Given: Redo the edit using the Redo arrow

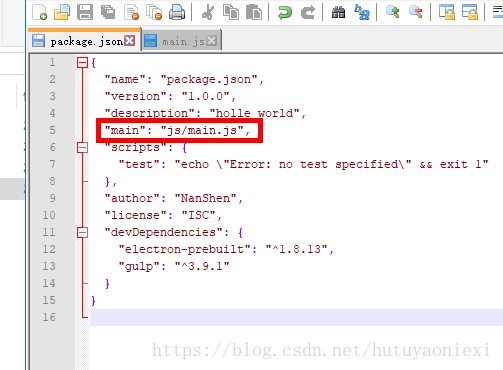Looking at the screenshot, I should 307,12.
